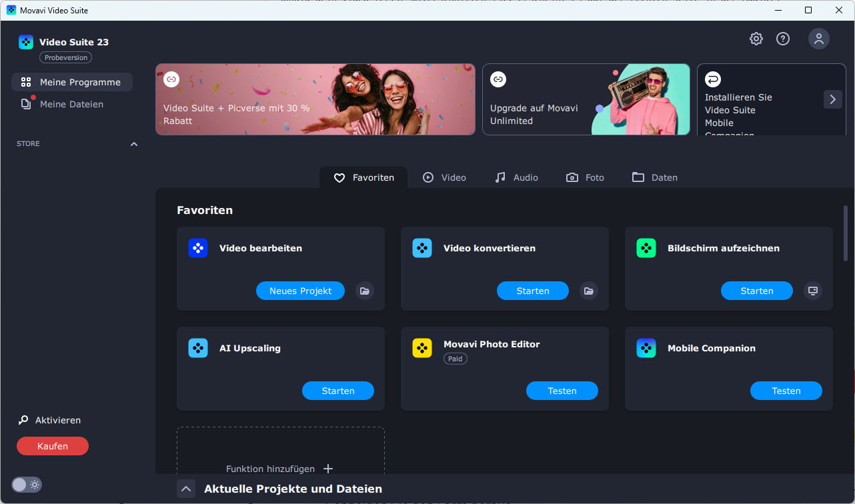
Task: Click the Meine Programme grid icon
Action: coord(26,82)
